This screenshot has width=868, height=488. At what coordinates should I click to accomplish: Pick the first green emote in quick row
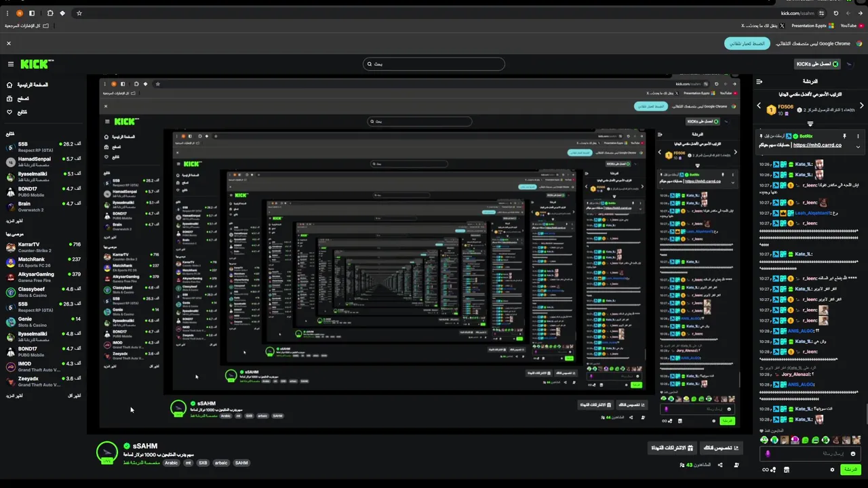[x=764, y=440]
